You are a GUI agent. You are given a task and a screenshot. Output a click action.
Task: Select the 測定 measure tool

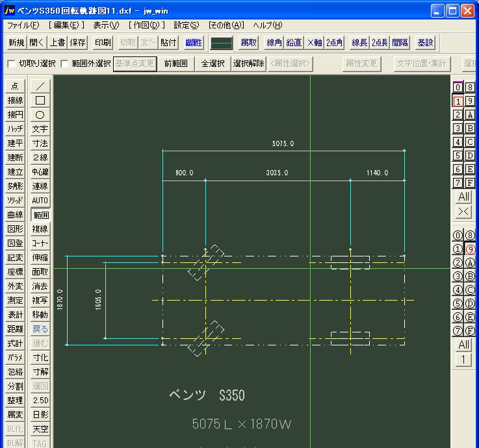15,301
